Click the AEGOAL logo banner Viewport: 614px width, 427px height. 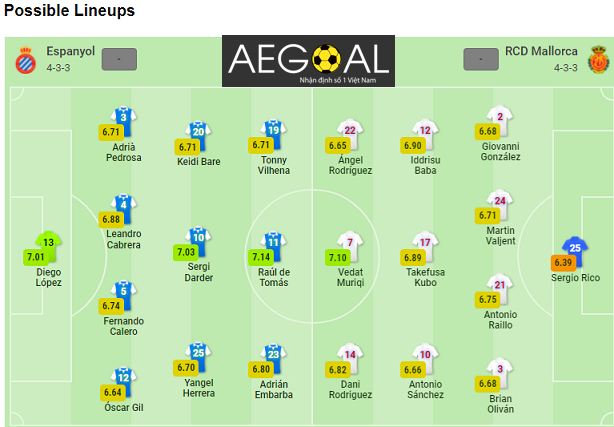point(308,61)
